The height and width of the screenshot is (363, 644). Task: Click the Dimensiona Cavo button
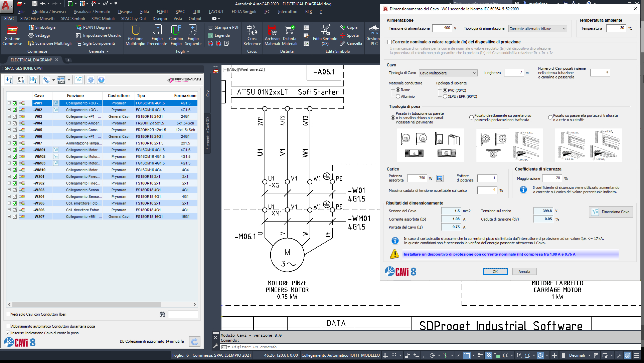coord(611,212)
